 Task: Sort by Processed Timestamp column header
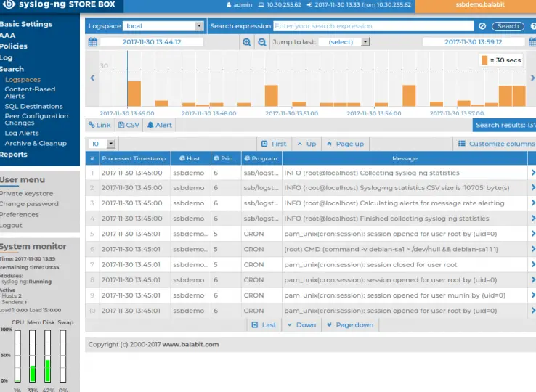[x=134, y=158]
